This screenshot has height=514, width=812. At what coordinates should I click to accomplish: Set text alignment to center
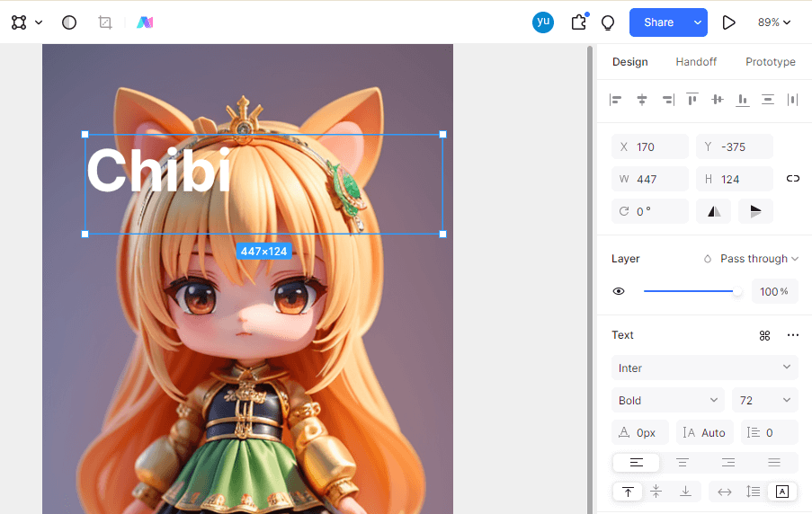pos(683,462)
